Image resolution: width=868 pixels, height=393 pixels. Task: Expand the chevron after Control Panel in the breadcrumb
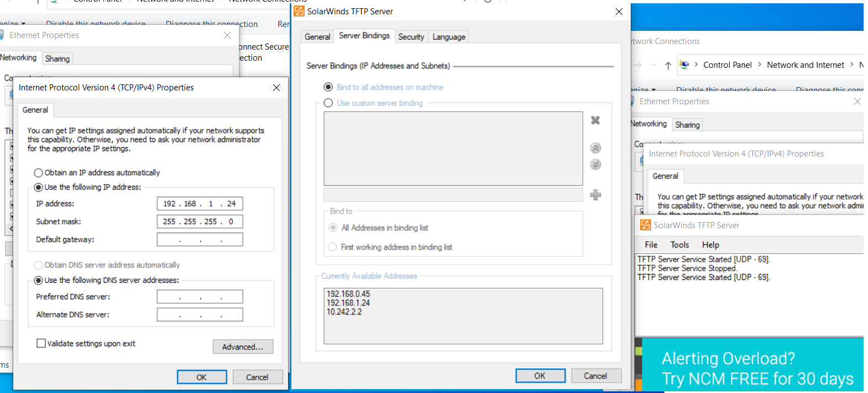pos(760,64)
